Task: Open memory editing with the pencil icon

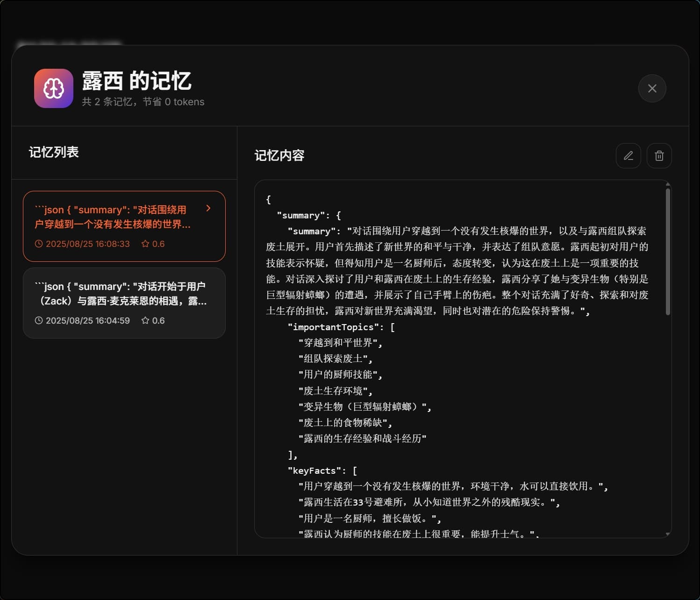Action: coord(628,156)
